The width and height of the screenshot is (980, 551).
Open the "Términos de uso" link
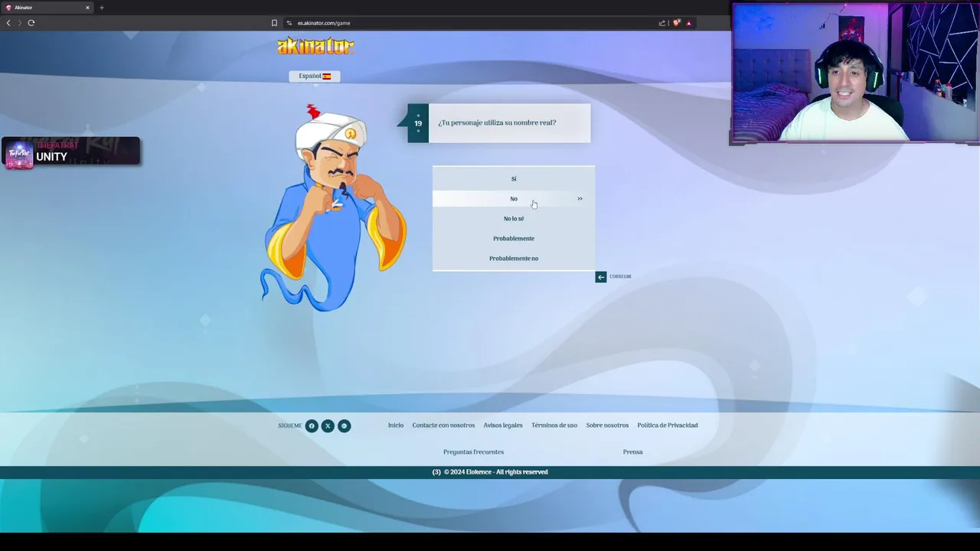tap(554, 425)
